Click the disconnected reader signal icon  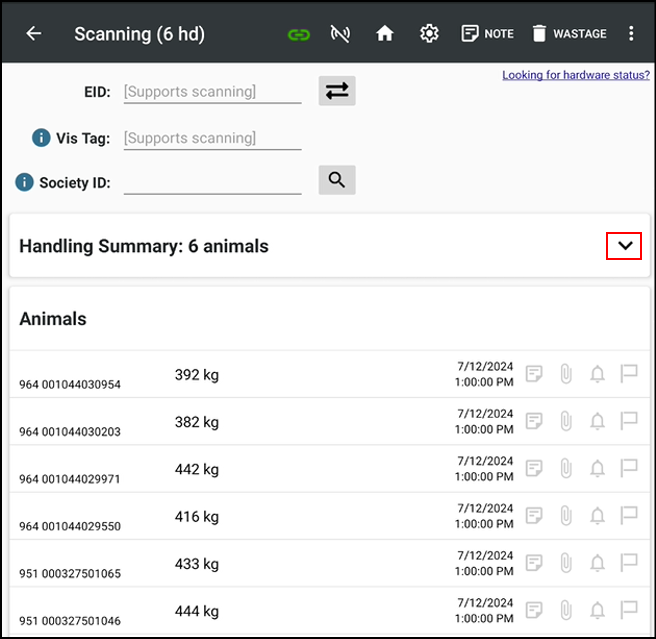pos(341,34)
